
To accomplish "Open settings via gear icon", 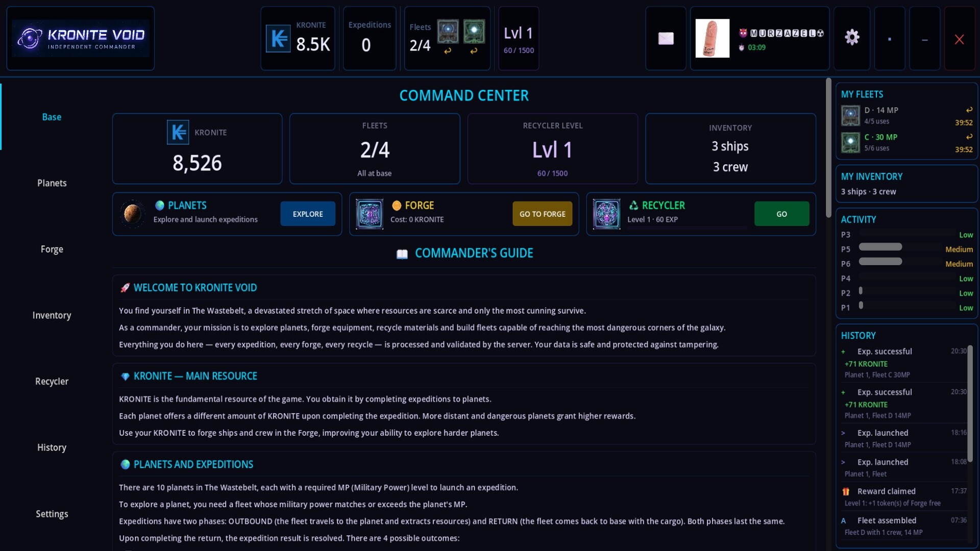I will (x=852, y=37).
